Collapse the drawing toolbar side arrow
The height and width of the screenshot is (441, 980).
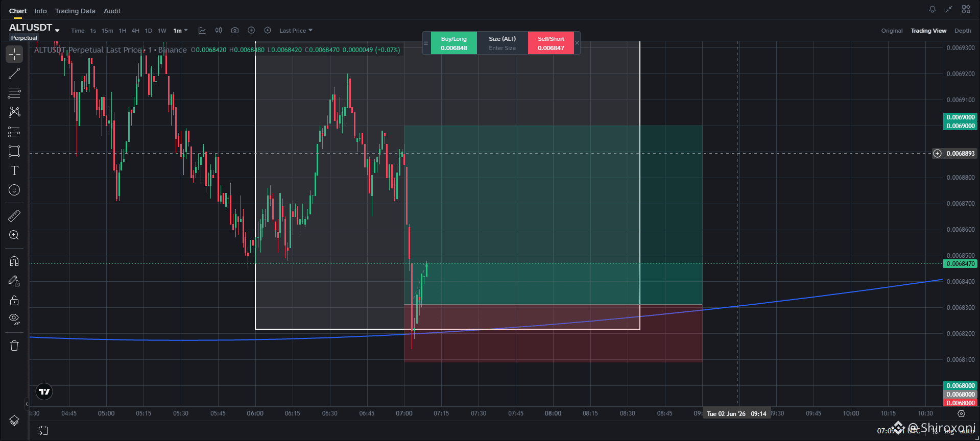[27, 403]
